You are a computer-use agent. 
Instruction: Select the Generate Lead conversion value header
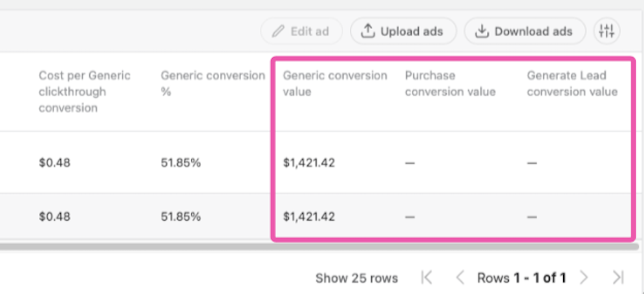click(x=572, y=84)
